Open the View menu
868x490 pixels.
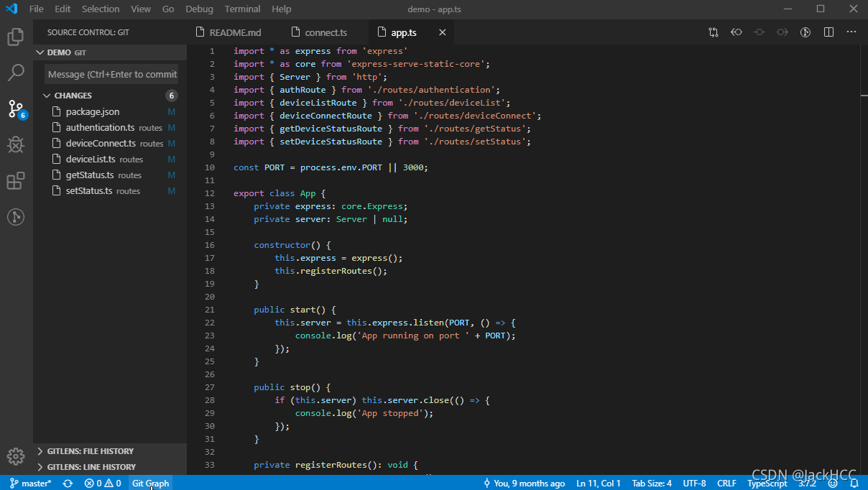pyautogui.click(x=141, y=9)
